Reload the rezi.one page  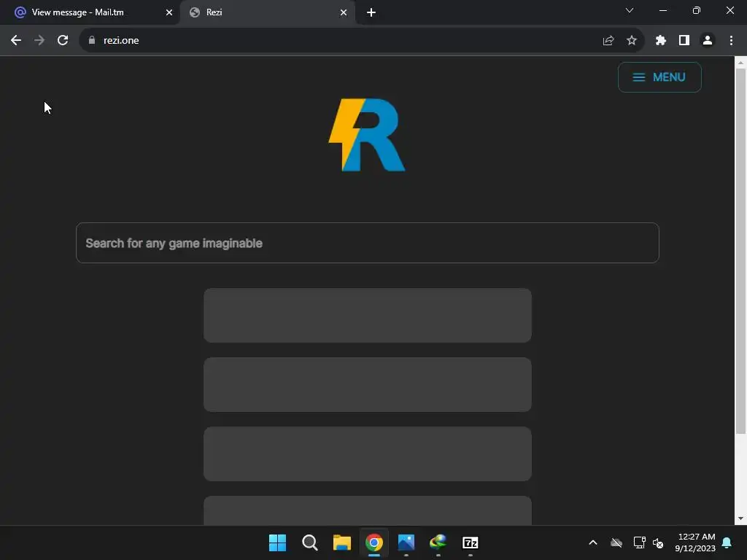[63, 41]
